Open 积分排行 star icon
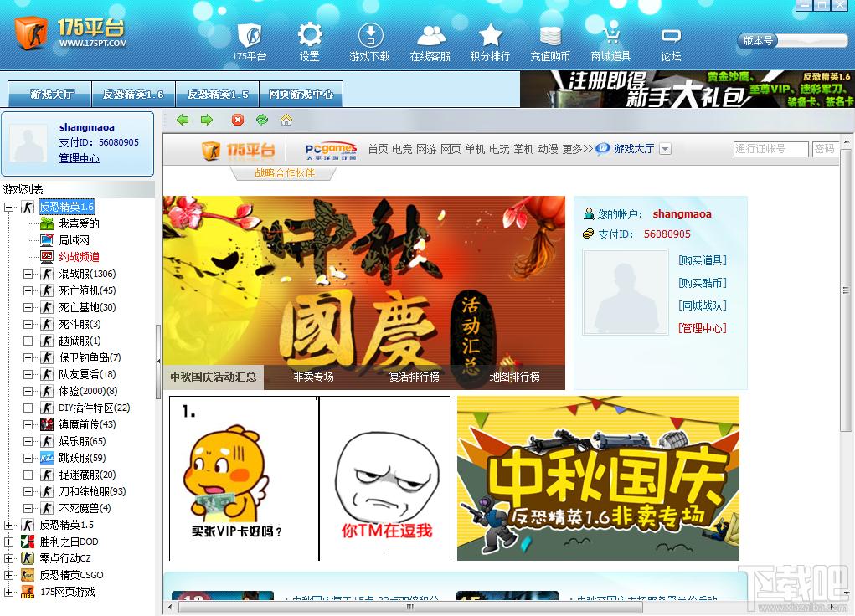 tap(490, 35)
